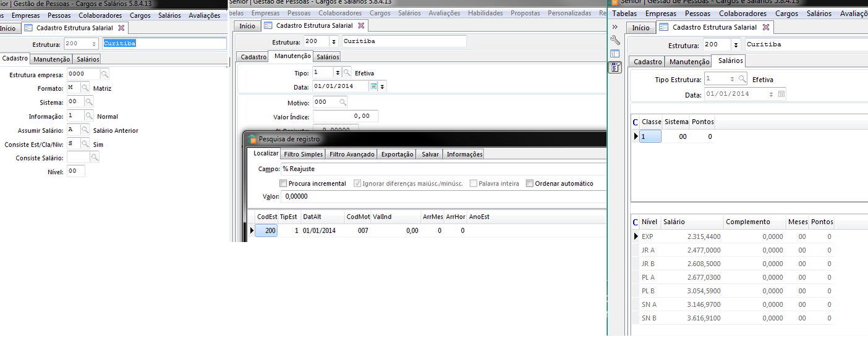Click magnifier icon next to Motivo field
The width and height of the screenshot is (868, 339).
click(x=343, y=102)
